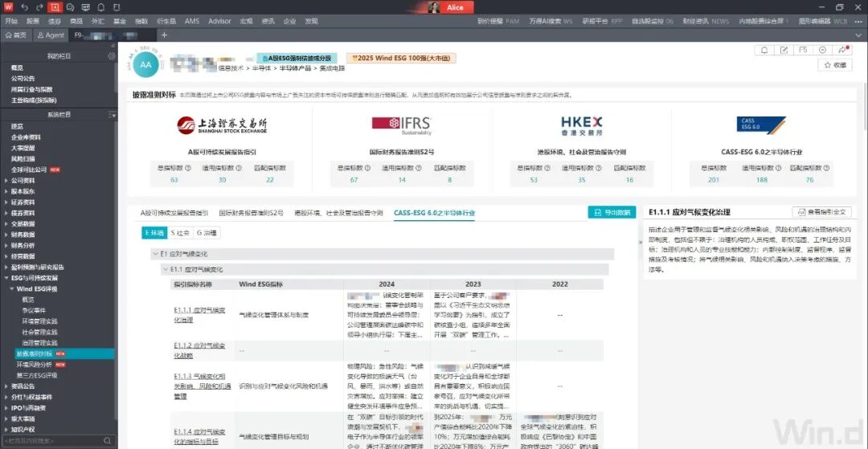Click the 2025 Wind ESG 100强 badge
The height and width of the screenshot is (449, 868).
401,58
